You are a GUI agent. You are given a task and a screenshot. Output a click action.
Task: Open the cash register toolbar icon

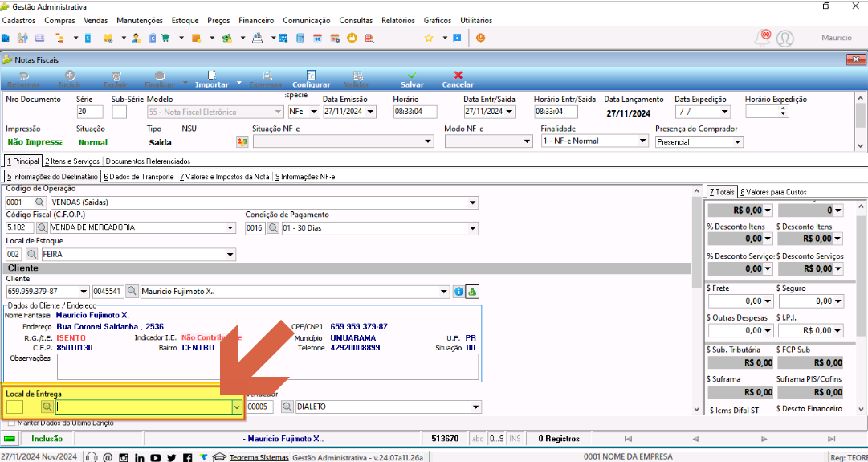(258, 39)
